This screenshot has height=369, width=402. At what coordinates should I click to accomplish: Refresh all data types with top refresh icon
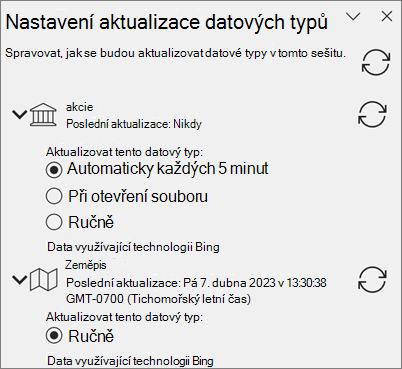tap(376, 62)
